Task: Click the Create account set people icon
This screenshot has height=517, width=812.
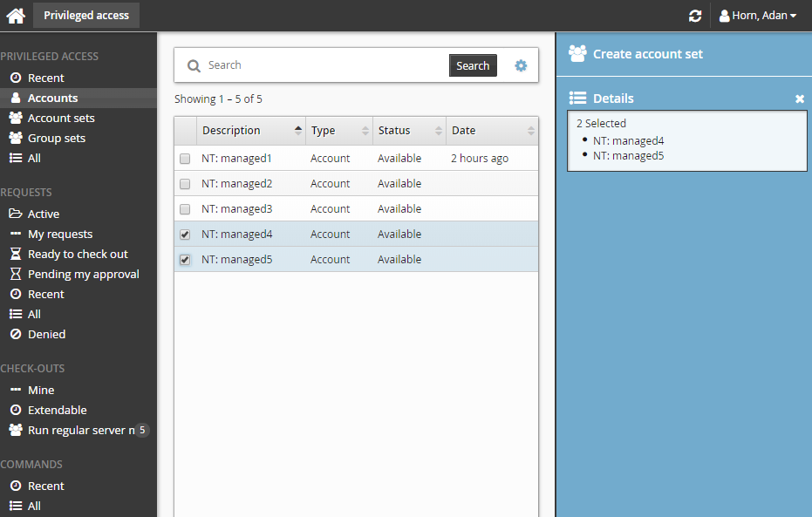Action: pos(577,54)
